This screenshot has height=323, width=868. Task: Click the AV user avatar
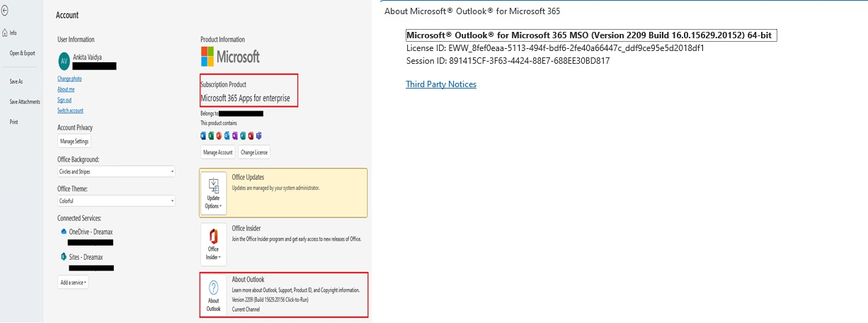[64, 61]
